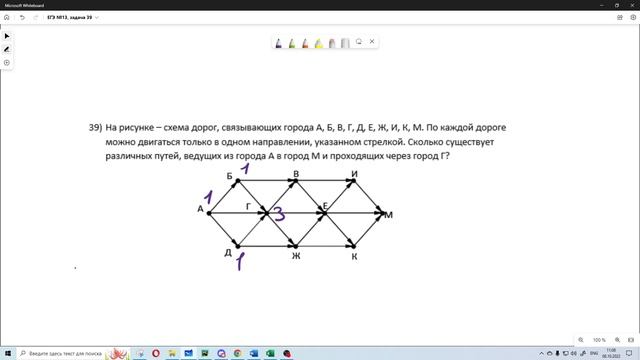Open the Whiteboard settings gear
Viewport: 640px width, 360px height.
633,18
